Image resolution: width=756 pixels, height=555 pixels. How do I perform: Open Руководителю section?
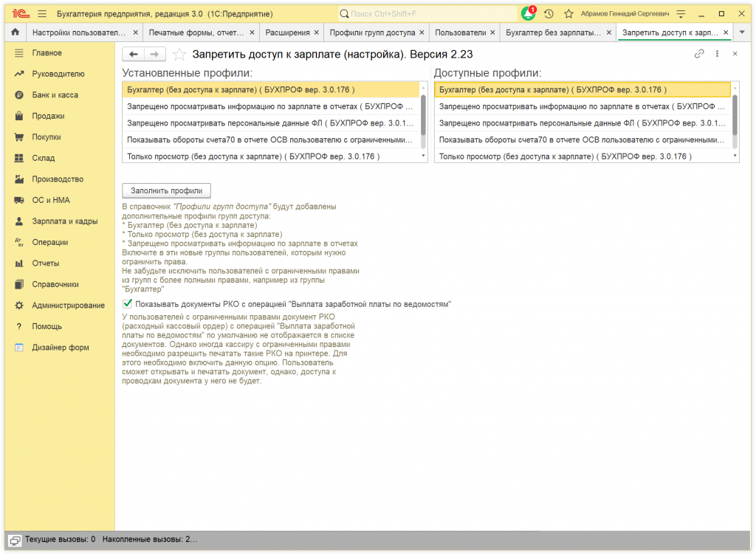tap(58, 74)
